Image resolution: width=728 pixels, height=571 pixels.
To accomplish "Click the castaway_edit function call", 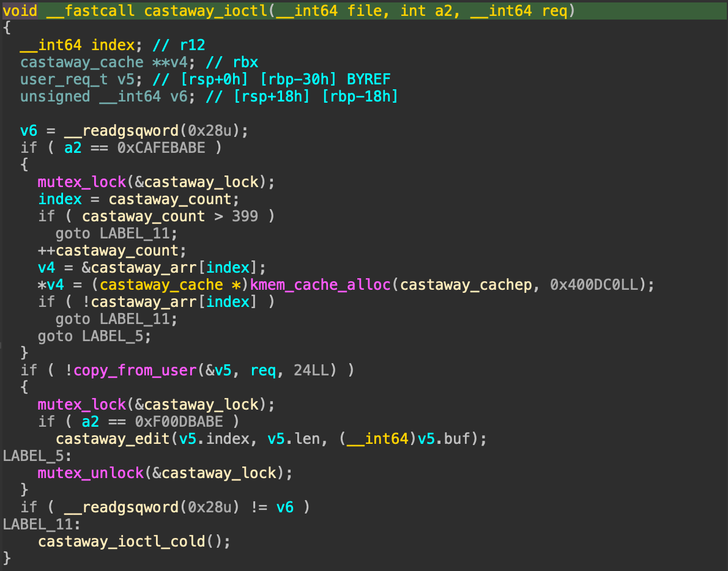I will (x=113, y=438).
